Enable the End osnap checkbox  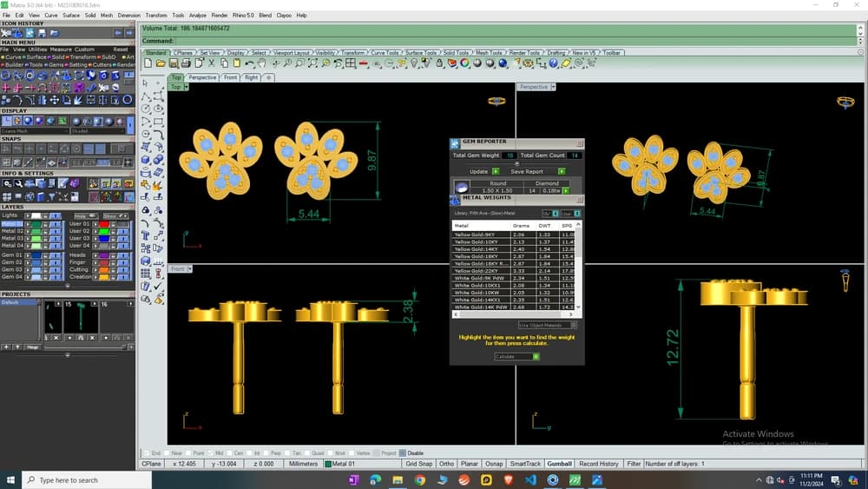pos(148,453)
